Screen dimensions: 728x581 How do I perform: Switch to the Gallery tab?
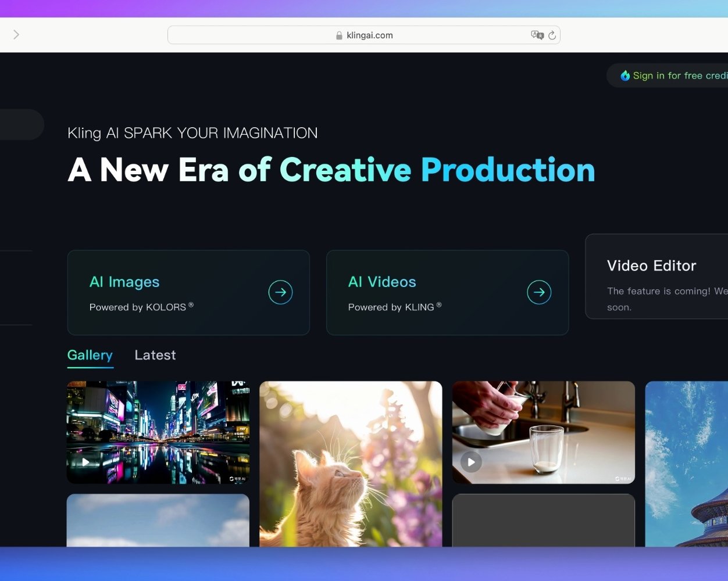[x=90, y=355]
